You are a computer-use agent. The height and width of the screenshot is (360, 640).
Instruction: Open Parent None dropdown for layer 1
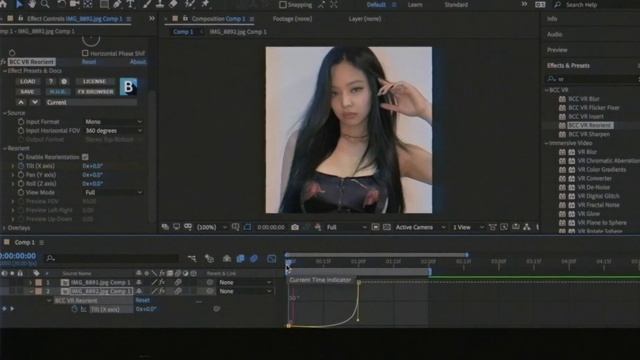245,282
